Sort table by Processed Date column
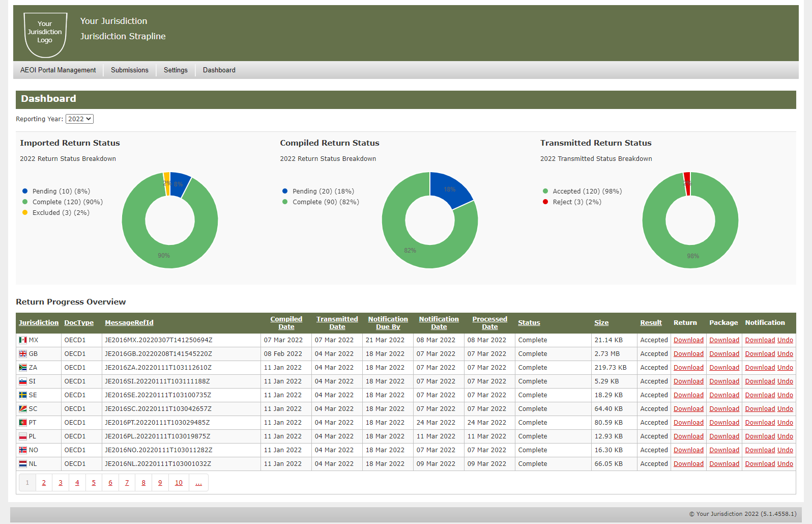Image resolution: width=812 pixels, height=524 pixels. pos(490,323)
